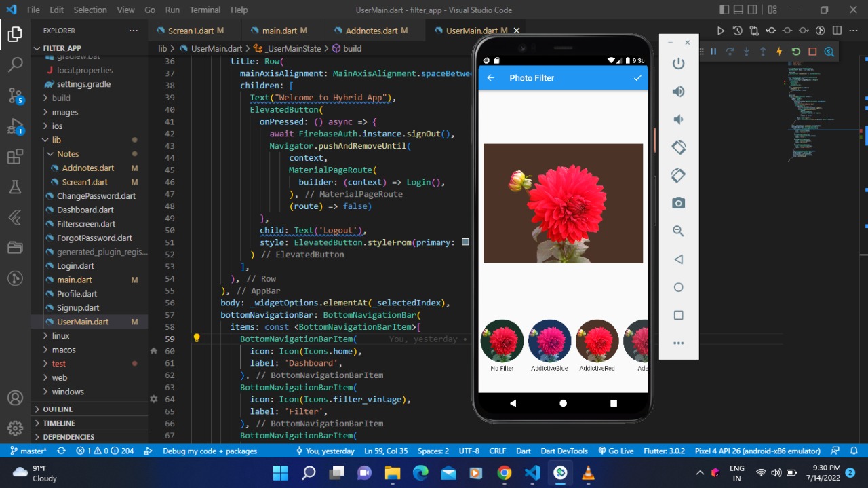Open Chrome from the taskbar
This screenshot has height=488, width=868.
pyautogui.click(x=504, y=472)
